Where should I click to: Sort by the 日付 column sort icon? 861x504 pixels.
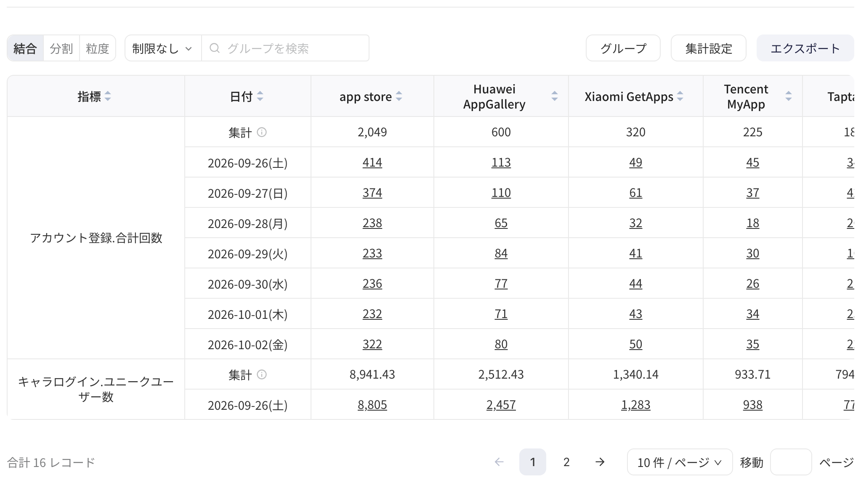point(260,96)
